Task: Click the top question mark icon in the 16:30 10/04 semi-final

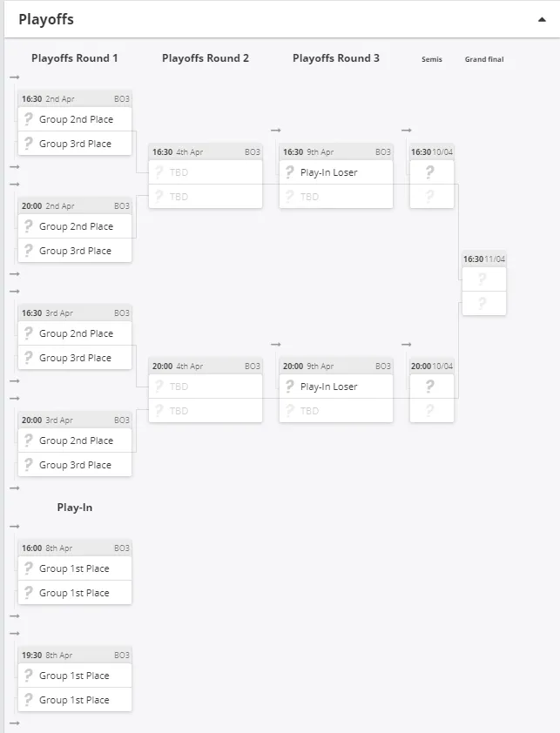Action: click(430, 172)
